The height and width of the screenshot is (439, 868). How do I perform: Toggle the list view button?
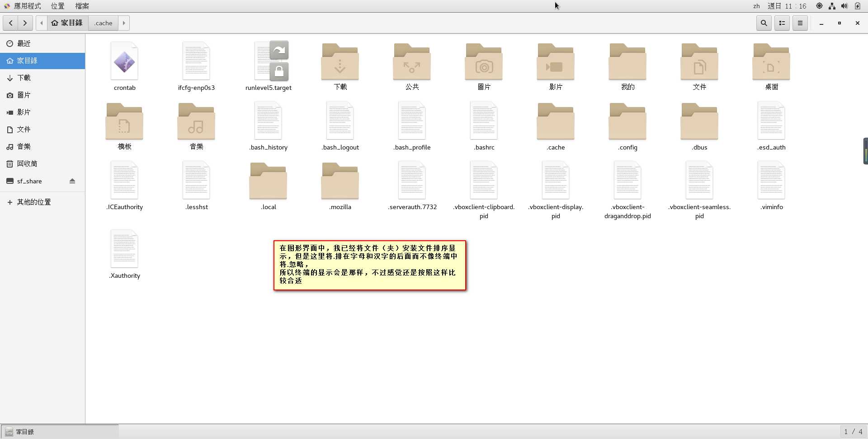coord(782,23)
